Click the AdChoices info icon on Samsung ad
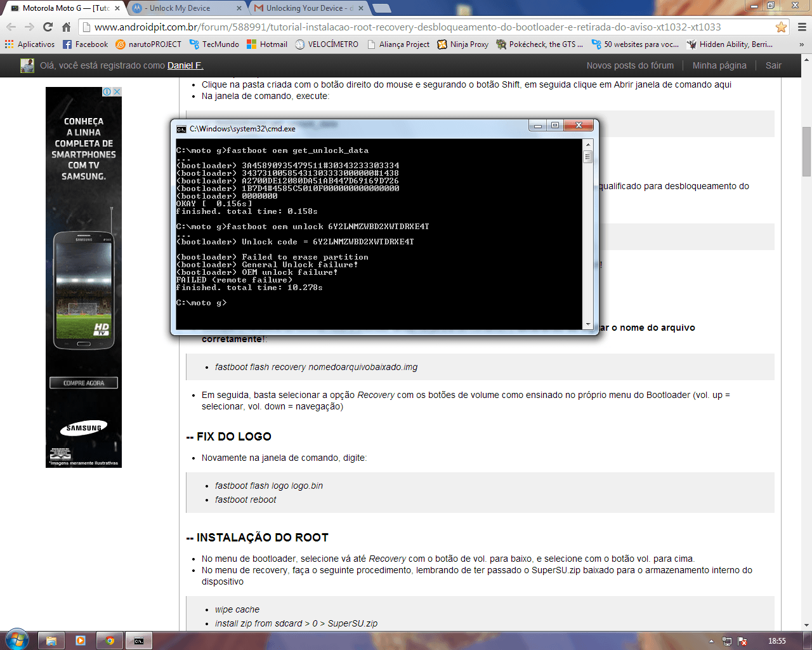Screen dimensions: 812x650 (x=108, y=91)
